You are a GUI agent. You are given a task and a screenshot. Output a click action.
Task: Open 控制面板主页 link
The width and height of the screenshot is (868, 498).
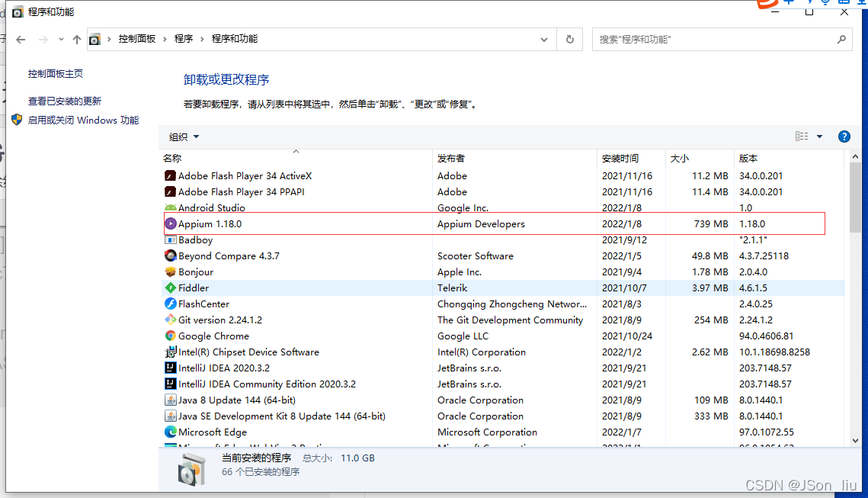56,74
